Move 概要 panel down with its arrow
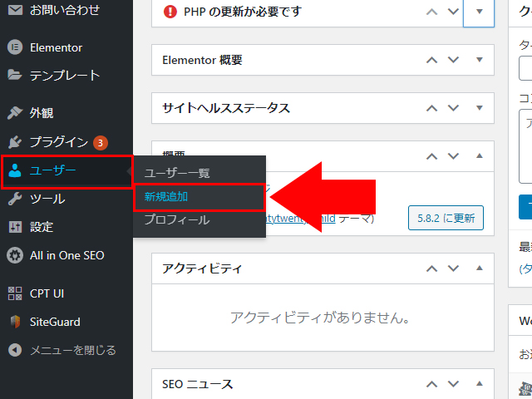532x399 pixels. (x=453, y=156)
